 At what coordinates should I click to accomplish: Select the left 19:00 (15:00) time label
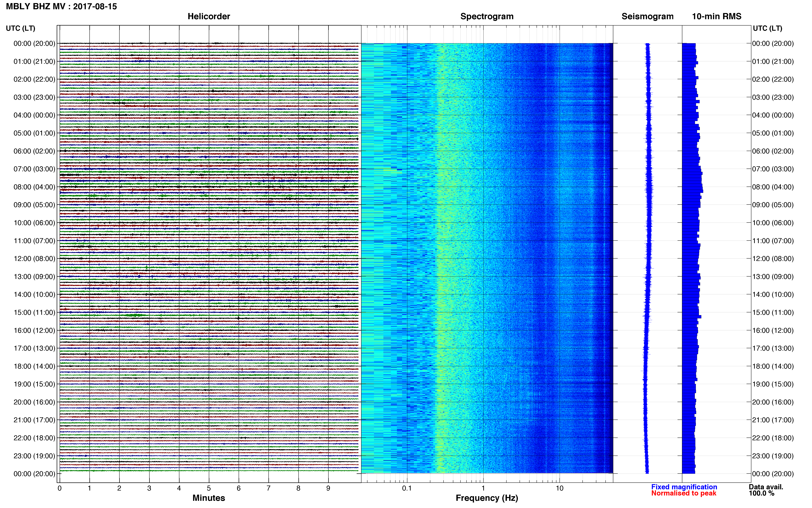click(34, 384)
